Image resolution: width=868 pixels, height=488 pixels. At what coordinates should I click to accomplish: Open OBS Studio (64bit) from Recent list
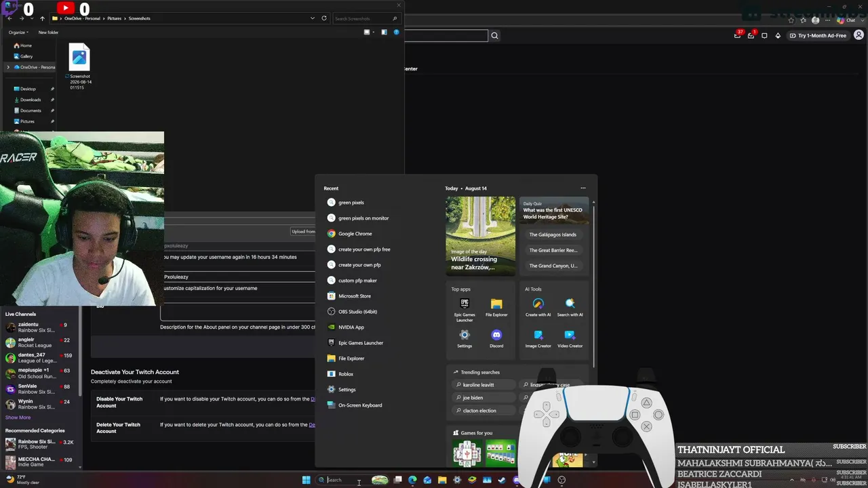click(352, 312)
